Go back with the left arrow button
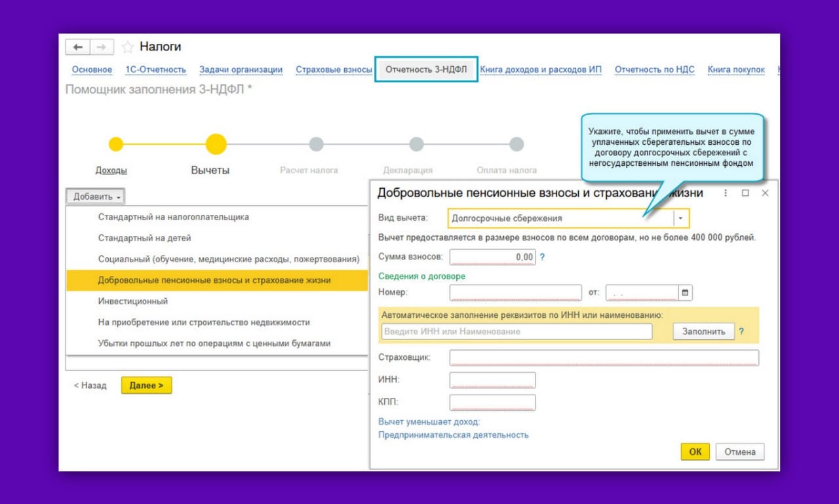The width and height of the screenshot is (839, 504). [78, 47]
